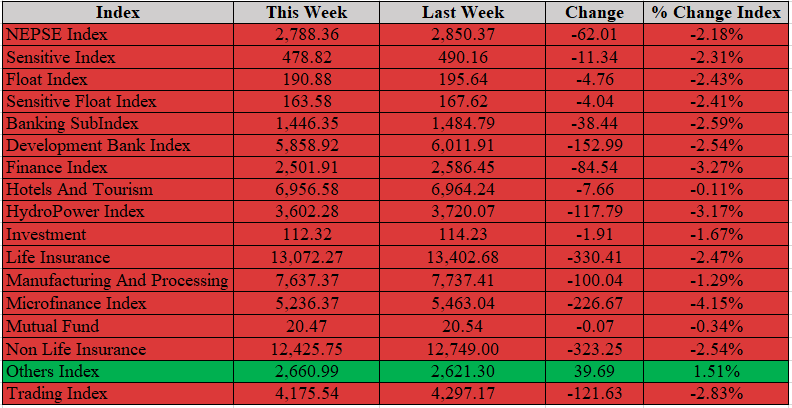Select the green Others Index label cell
Image resolution: width=792 pixels, height=408 pixels.
pyautogui.click(x=118, y=372)
